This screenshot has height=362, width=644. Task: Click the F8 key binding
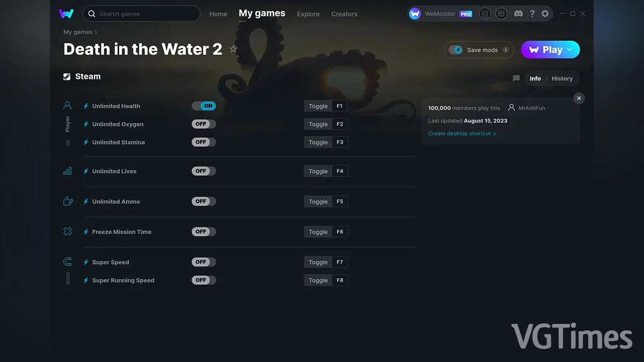(340, 280)
